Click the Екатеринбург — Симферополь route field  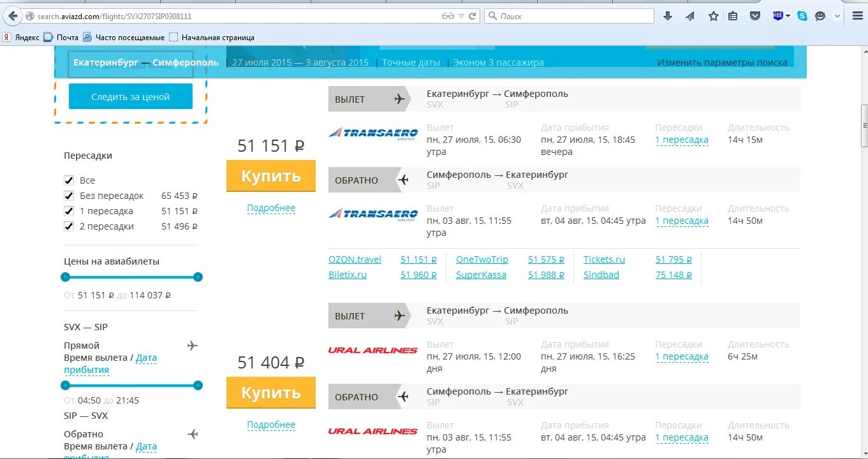(x=146, y=62)
